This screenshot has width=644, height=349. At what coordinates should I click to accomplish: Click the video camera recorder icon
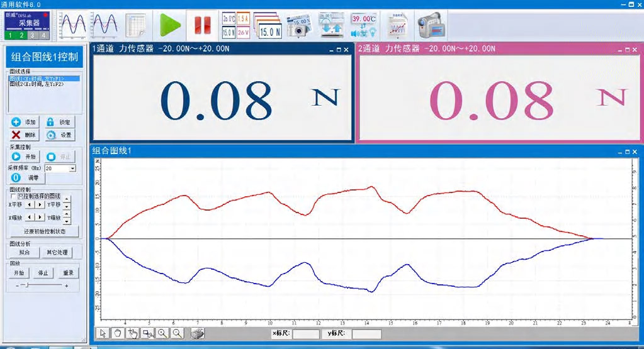click(x=429, y=25)
